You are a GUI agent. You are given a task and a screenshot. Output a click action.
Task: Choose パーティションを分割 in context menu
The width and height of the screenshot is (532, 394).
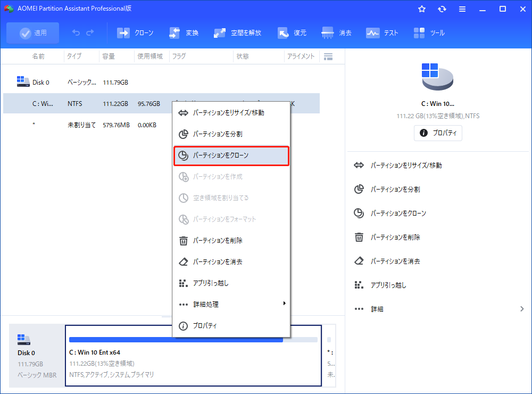(231, 134)
